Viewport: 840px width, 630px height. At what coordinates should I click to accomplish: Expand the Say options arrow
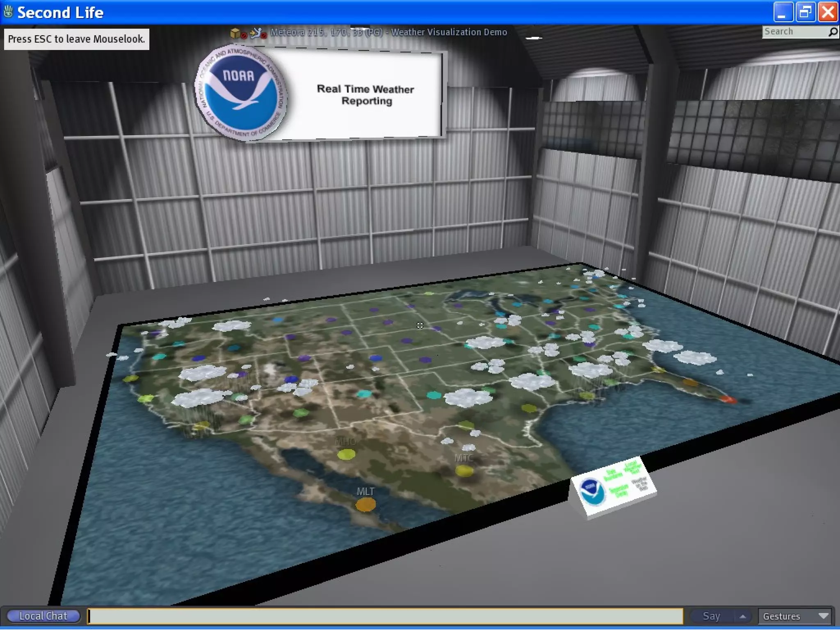click(x=742, y=616)
